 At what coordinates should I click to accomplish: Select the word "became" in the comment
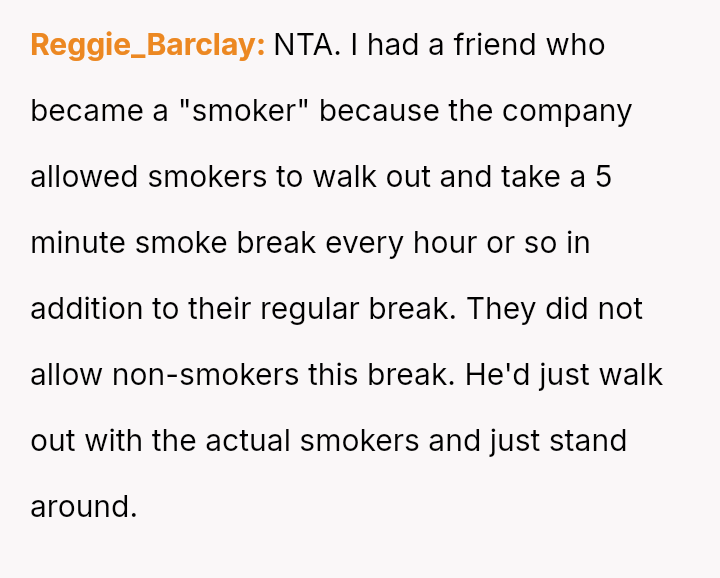pyautogui.click(x=87, y=111)
